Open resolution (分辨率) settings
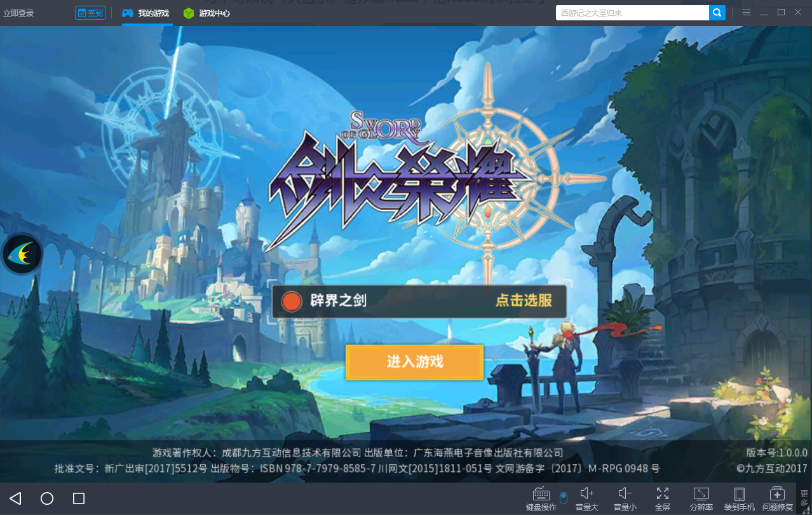The image size is (812, 515). [701, 498]
